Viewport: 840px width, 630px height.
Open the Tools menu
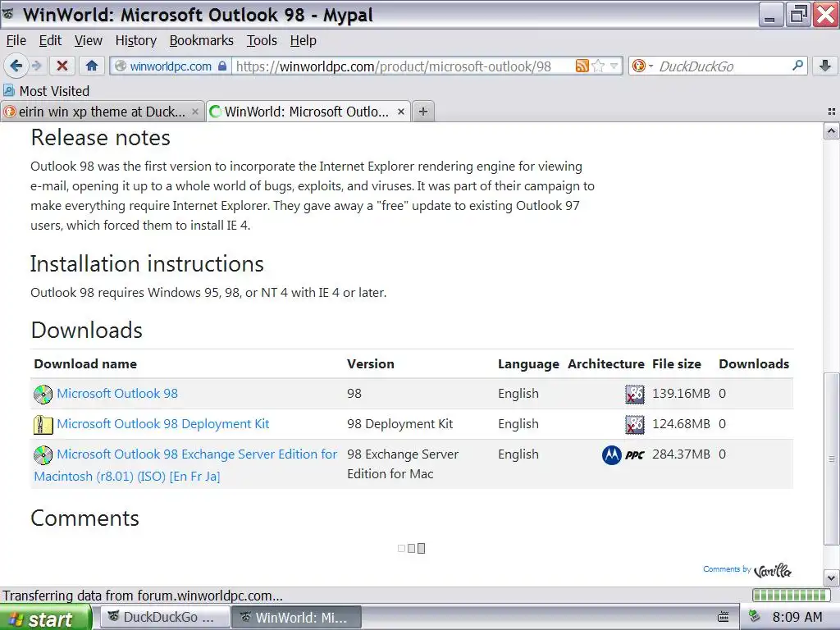point(262,41)
